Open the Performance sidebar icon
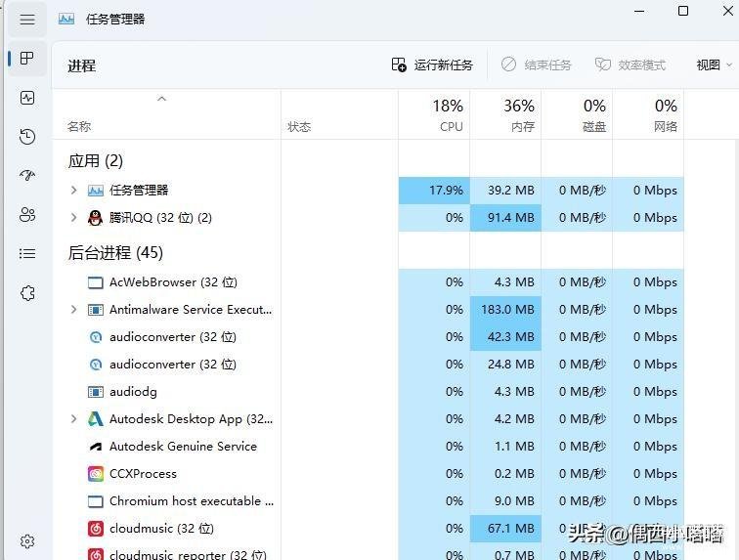Viewport: 739px width, 560px height. pos(27,98)
